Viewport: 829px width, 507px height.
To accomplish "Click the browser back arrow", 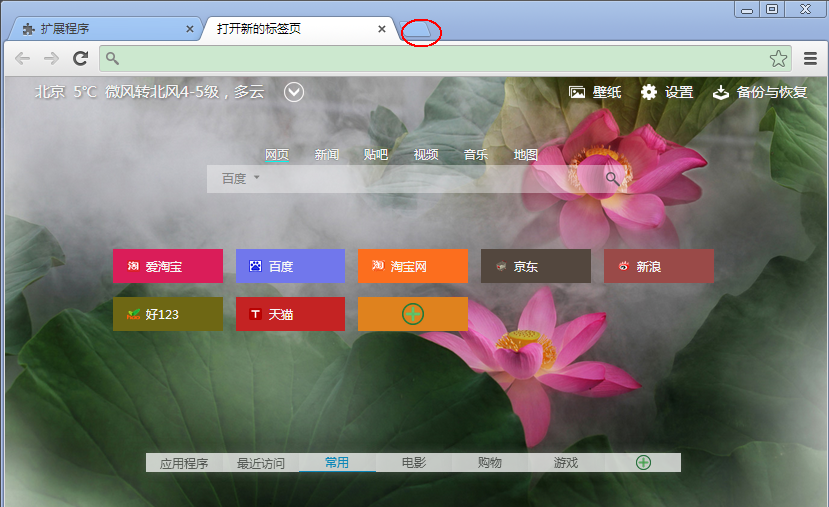I will click(x=22, y=58).
